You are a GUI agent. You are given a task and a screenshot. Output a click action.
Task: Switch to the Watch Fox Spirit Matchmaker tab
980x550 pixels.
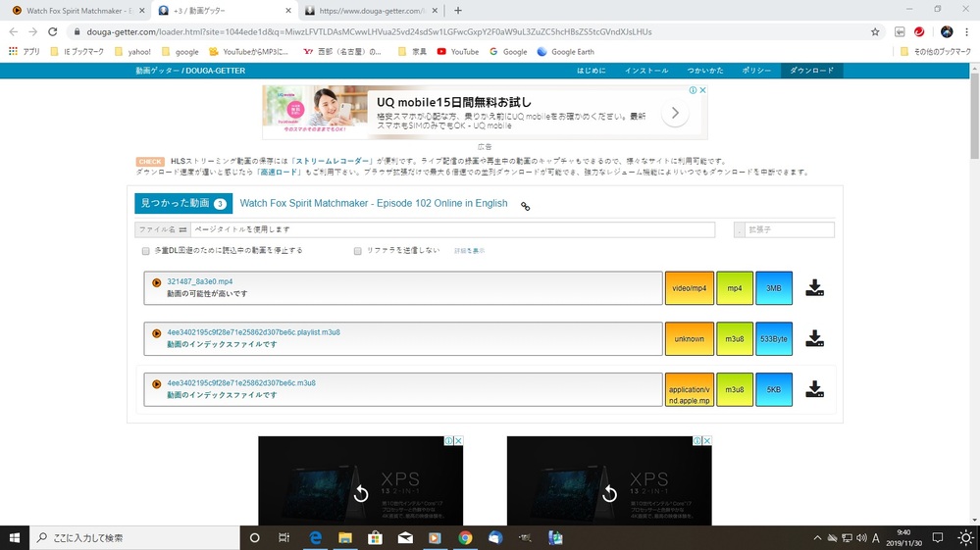[74, 11]
